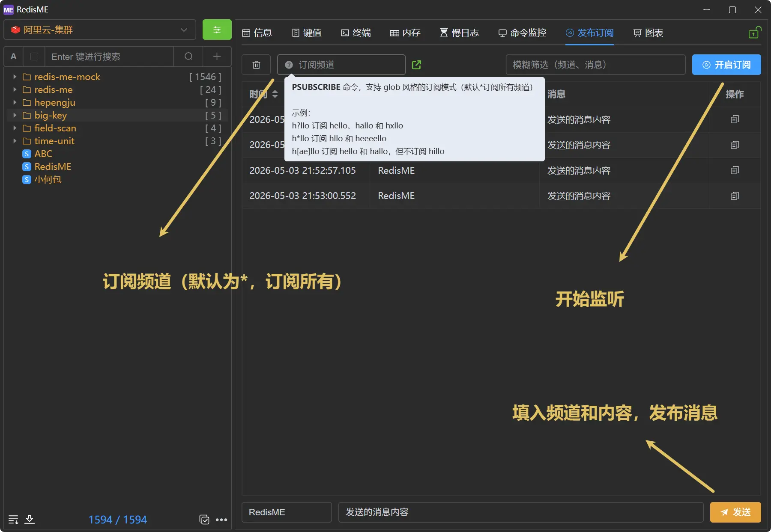The width and height of the screenshot is (771, 532).
Task: Expand the big-key folder arrow
Action: (x=15, y=115)
